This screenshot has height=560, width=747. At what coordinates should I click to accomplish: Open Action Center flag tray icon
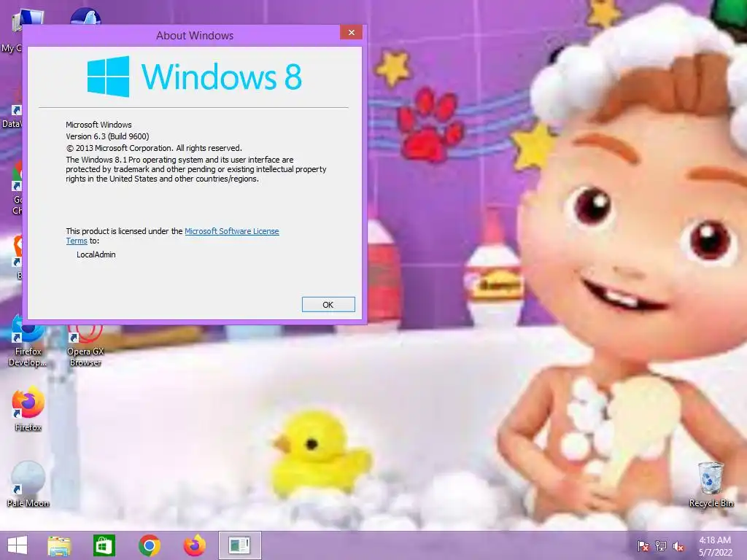(x=643, y=546)
